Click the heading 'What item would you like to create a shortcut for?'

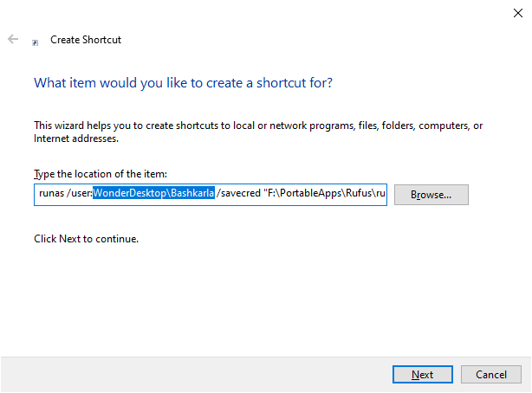point(183,83)
